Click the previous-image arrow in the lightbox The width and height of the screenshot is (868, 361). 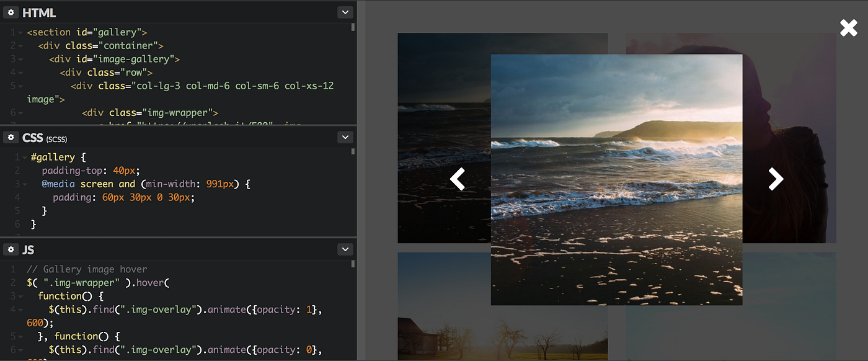pyautogui.click(x=457, y=179)
